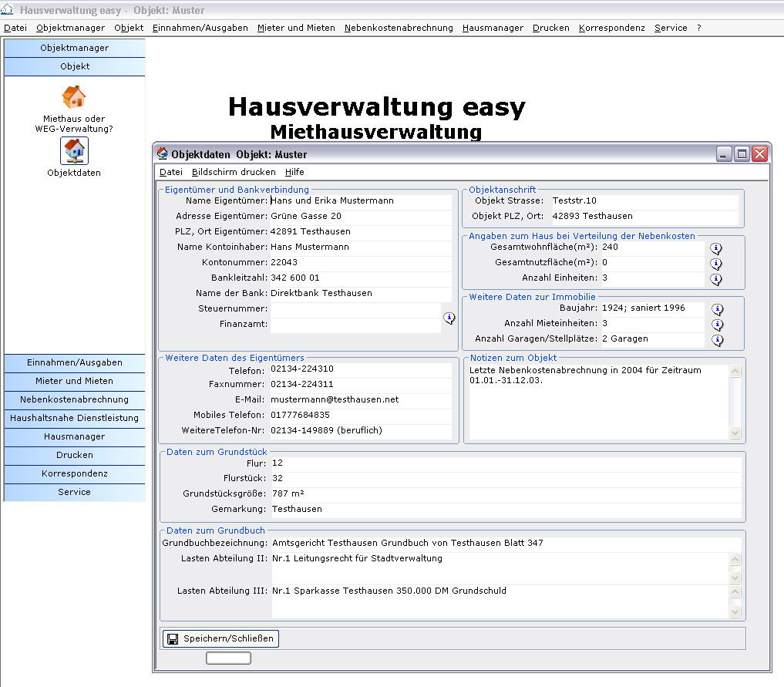The width and height of the screenshot is (784, 687).
Task: Open Hilfe menu in Objektdaten window
Action: 294,172
